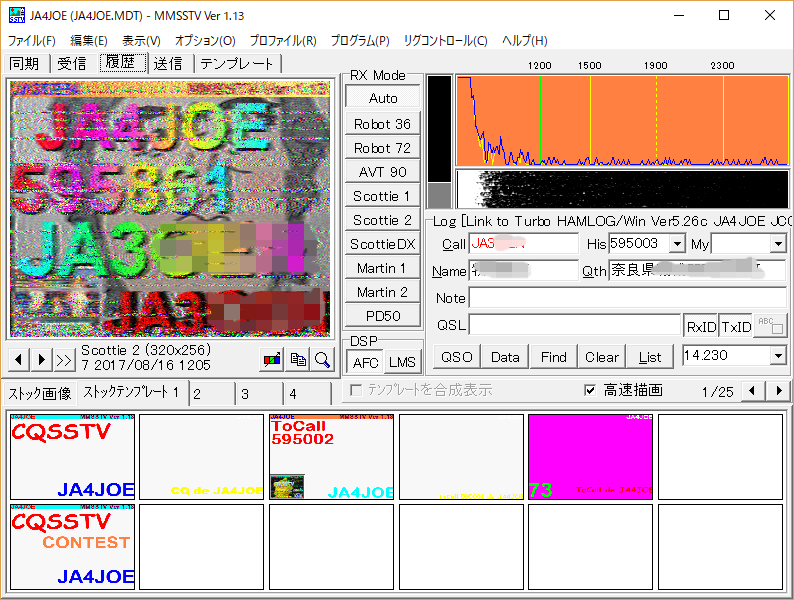Click the RxID button
The width and height of the screenshot is (794, 600).
coord(701,327)
